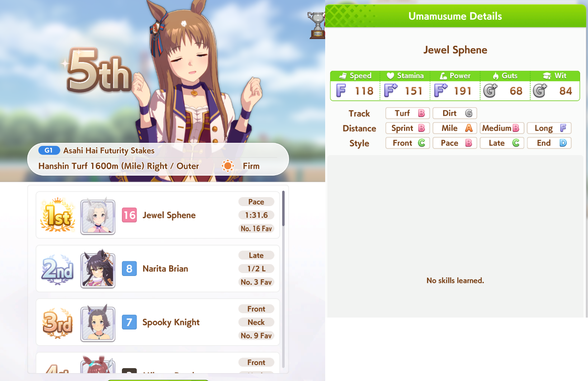Click gate number 16 badge
588x381 pixels.
[x=129, y=215]
